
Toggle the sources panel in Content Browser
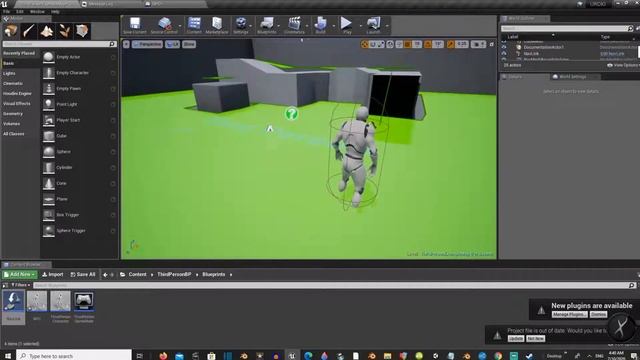(x=5, y=285)
